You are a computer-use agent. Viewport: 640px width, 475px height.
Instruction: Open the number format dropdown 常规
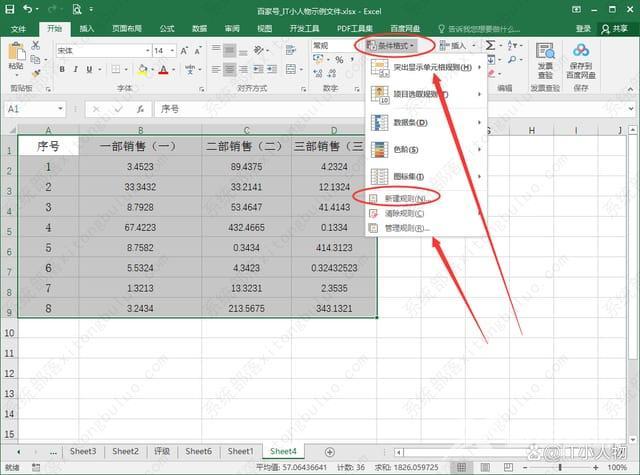(x=332, y=45)
